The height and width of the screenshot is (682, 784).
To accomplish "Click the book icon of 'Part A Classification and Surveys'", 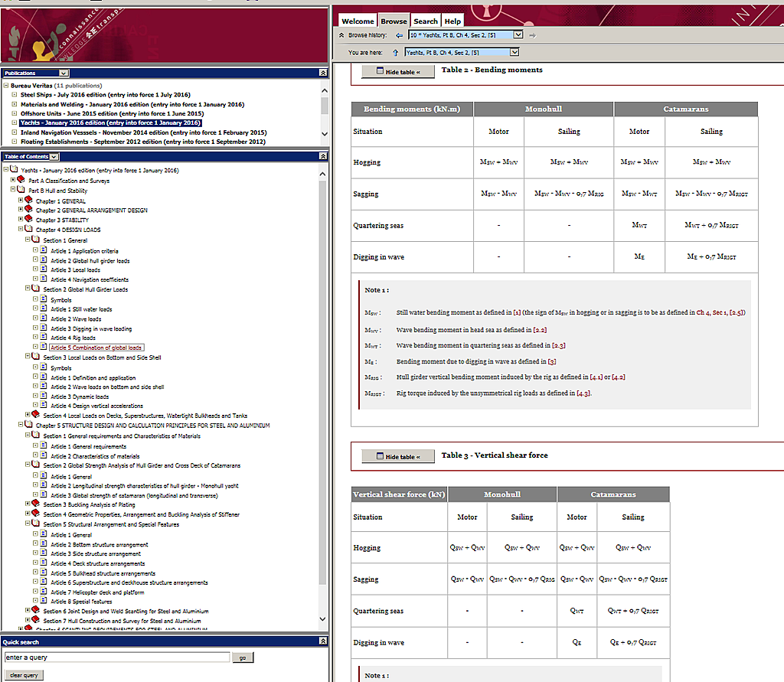I will 21,180.
